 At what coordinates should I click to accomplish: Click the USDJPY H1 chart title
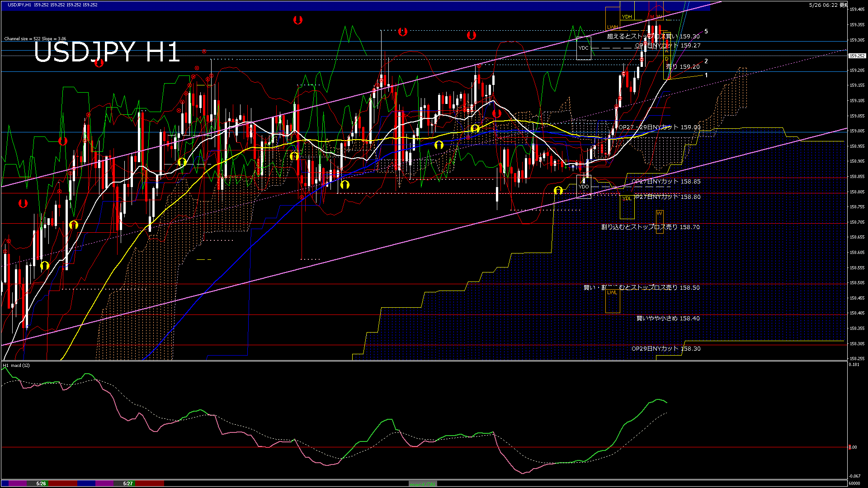107,52
